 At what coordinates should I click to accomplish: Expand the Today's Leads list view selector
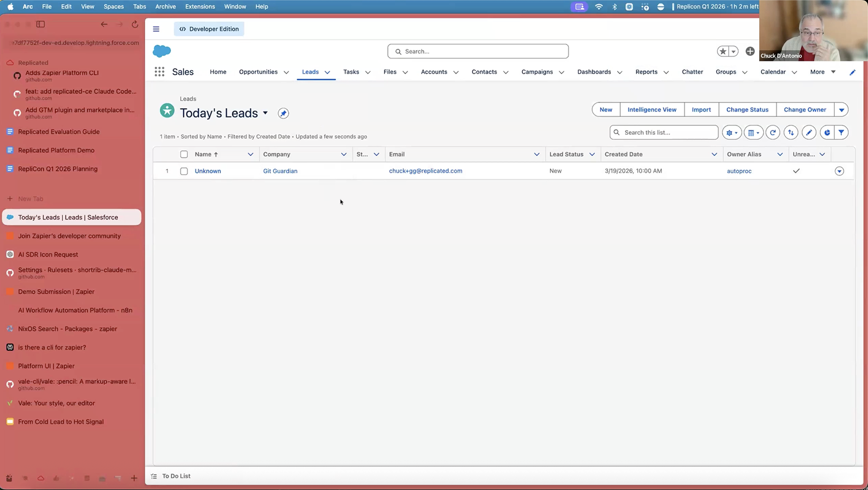pyautogui.click(x=265, y=113)
